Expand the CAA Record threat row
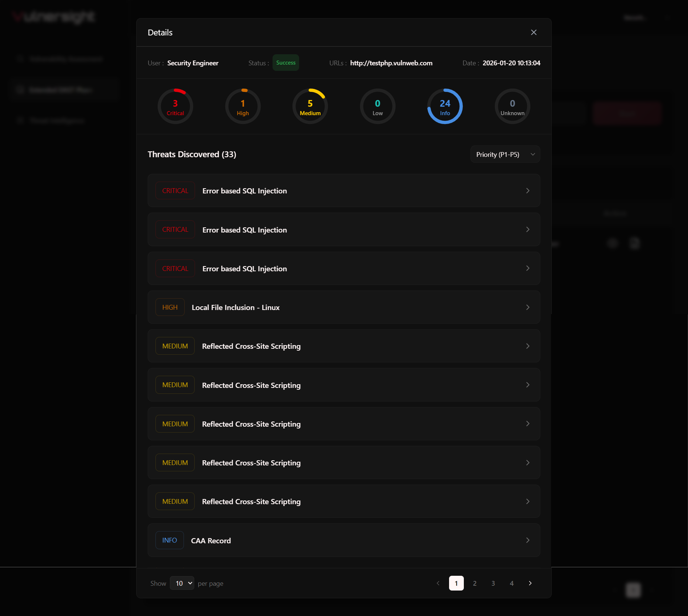 pyautogui.click(x=344, y=540)
